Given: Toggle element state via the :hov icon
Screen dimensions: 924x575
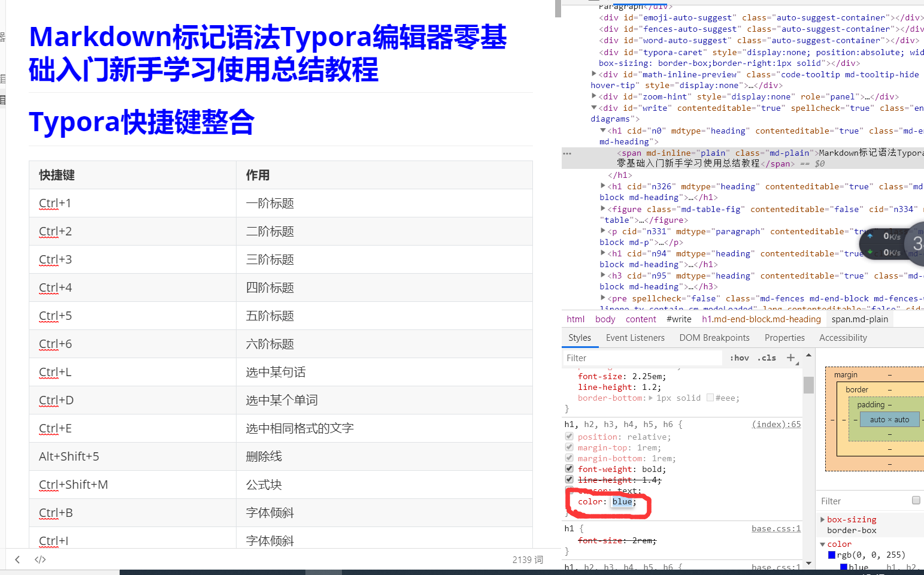Looking at the screenshot, I should pos(738,358).
